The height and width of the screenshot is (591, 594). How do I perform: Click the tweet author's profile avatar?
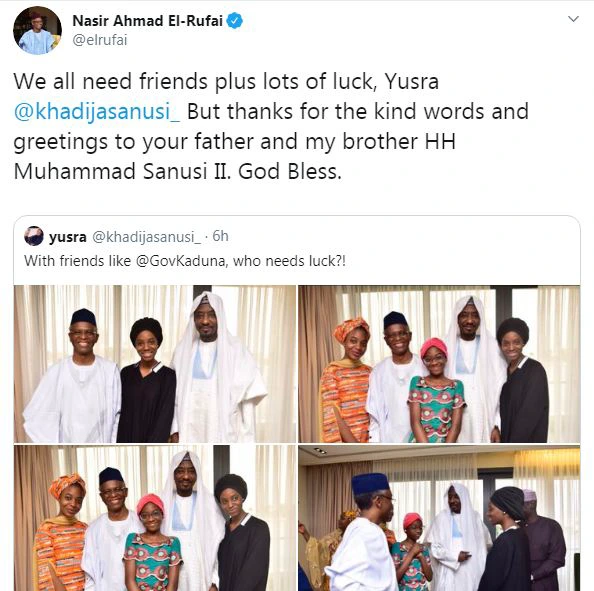click(37, 30)
